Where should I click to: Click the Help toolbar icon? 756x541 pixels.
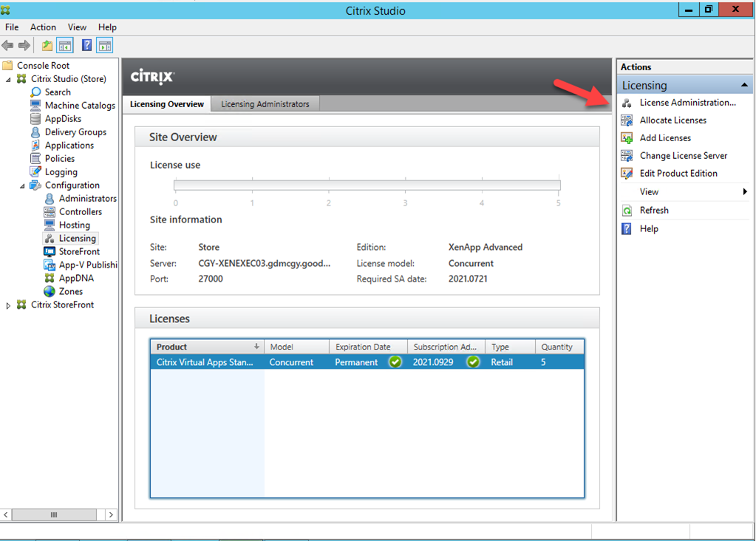pyautogui.click(x=86, y=46)
